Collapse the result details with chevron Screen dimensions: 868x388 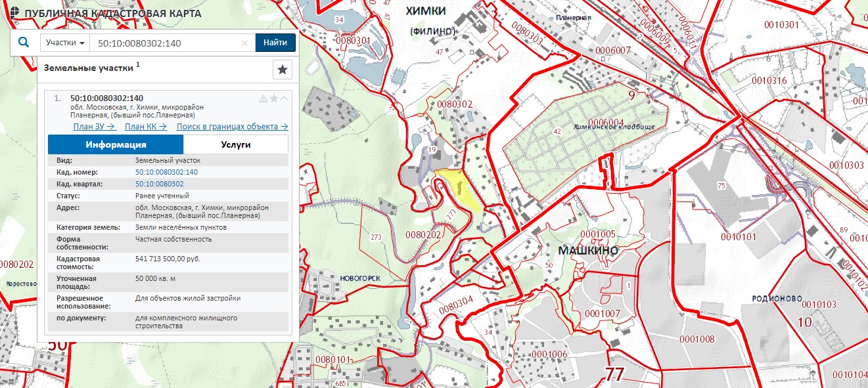(x=284, y=98)
